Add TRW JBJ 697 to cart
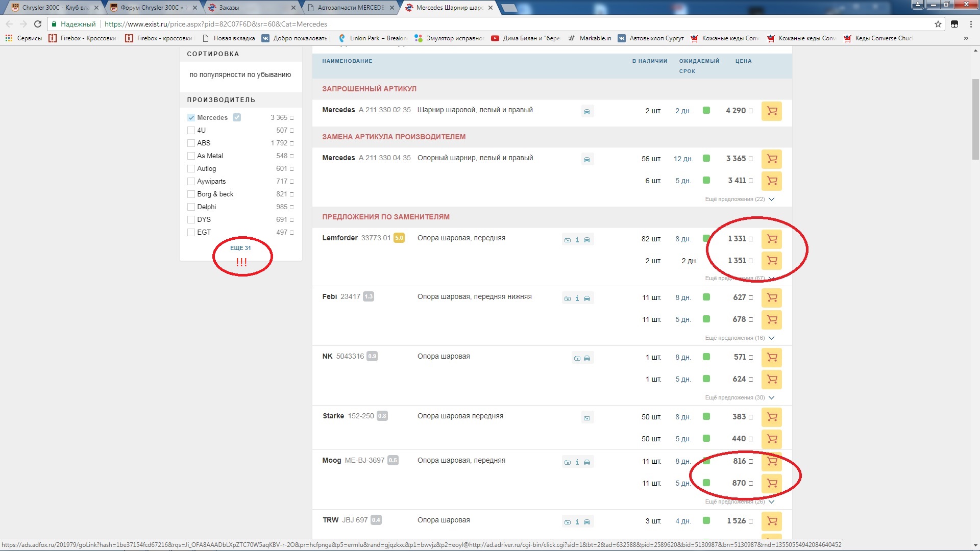This screenshot has height=552, width=980. point(771,521)
